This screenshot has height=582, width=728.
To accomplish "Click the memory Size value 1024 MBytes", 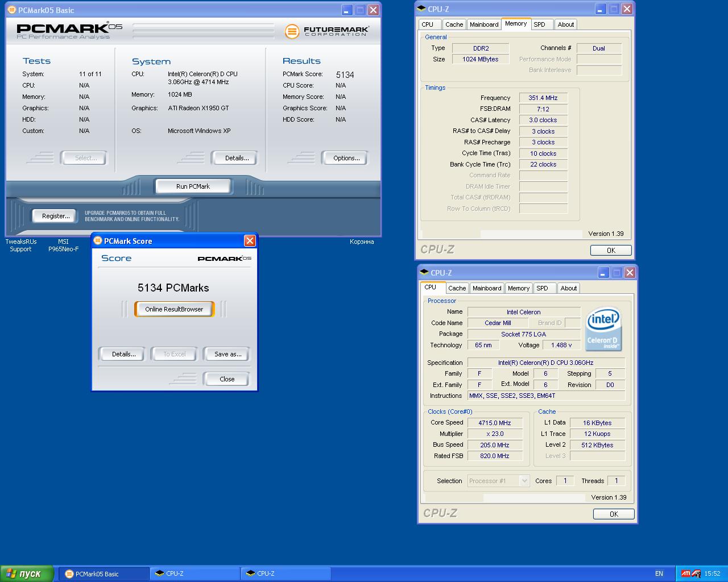I will 481,59.
